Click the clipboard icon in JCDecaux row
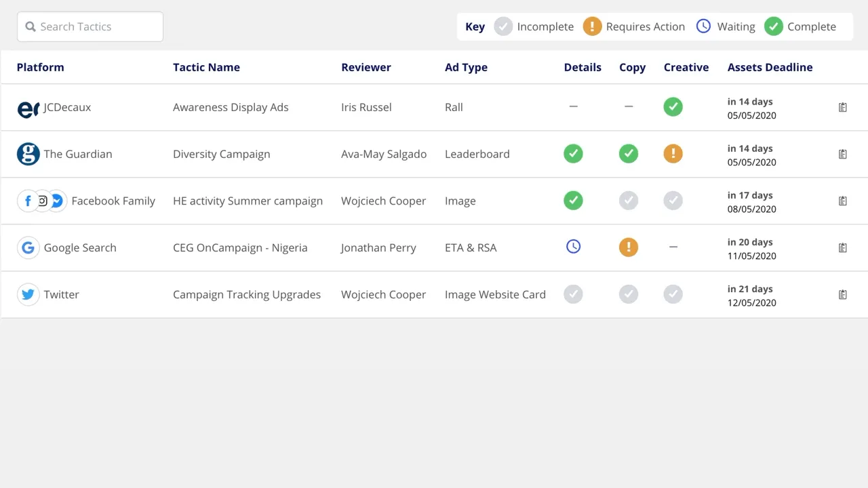The image size is (868, 488). click(842, 107)
